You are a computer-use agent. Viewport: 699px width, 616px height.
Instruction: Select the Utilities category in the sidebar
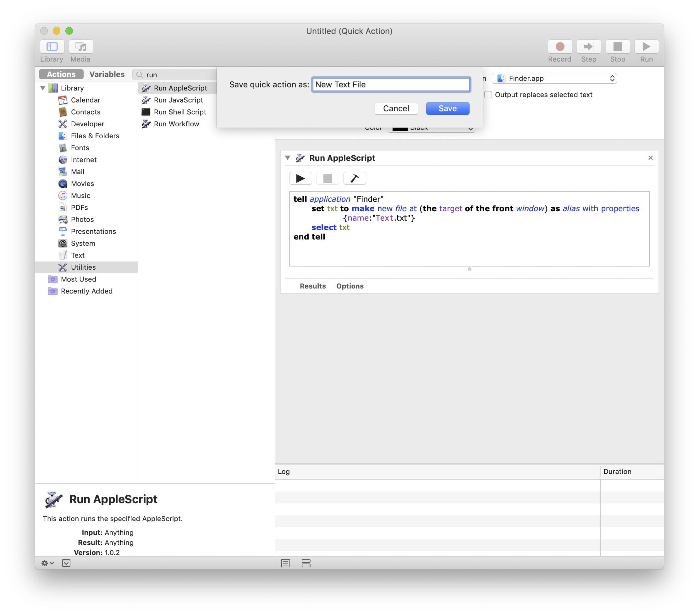tap(83, 267)
